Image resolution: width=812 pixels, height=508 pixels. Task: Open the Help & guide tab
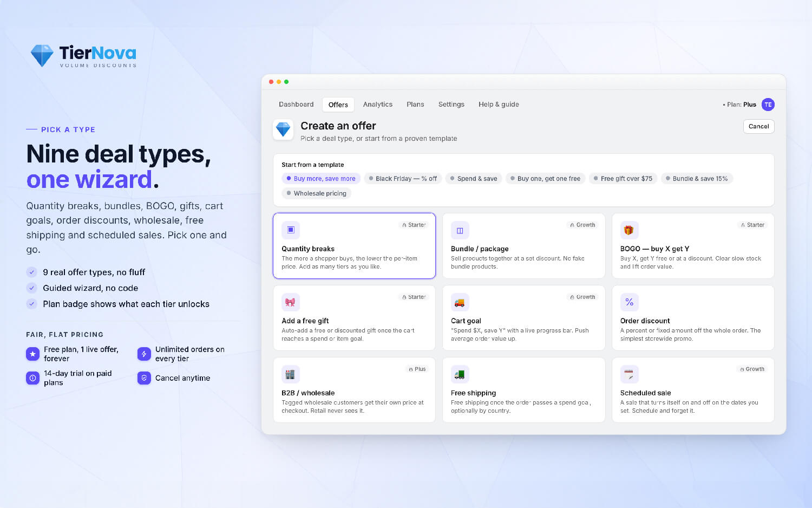pos(499,105)
